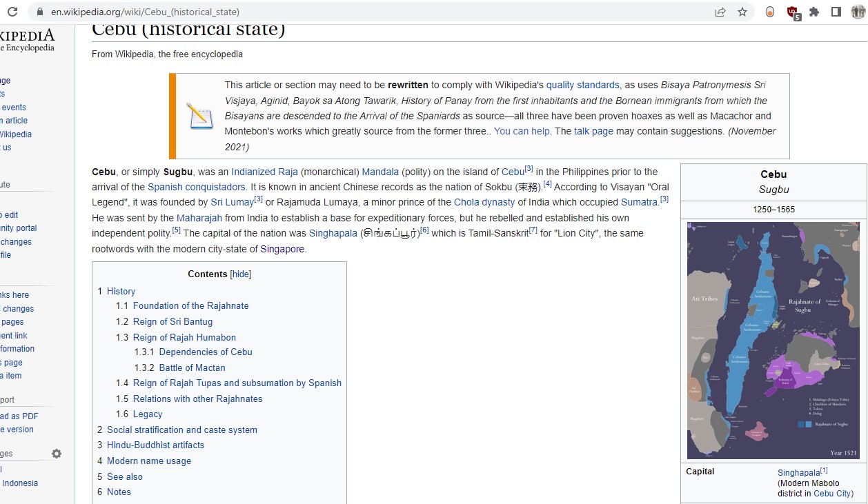Image resolution: width=868 pixels, height=504 pixels.
Task: Click the 'ad as PDF' sidebar link
Action: (19, 416)
